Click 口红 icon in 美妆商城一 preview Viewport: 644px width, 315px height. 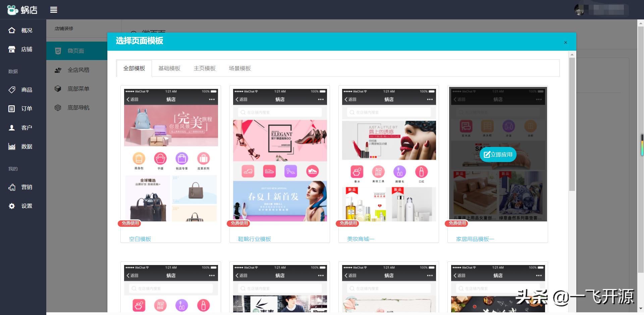click(x=421, y=172)
